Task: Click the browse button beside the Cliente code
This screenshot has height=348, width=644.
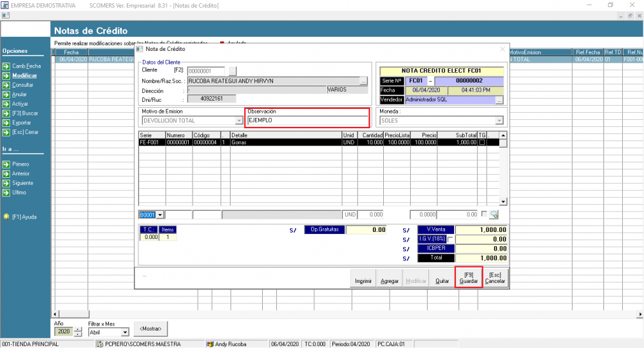Action: tap(232, 71)
